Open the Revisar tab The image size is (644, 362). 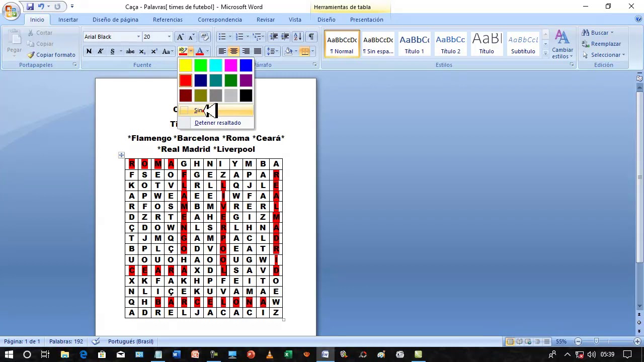click(x=266, y=20)
